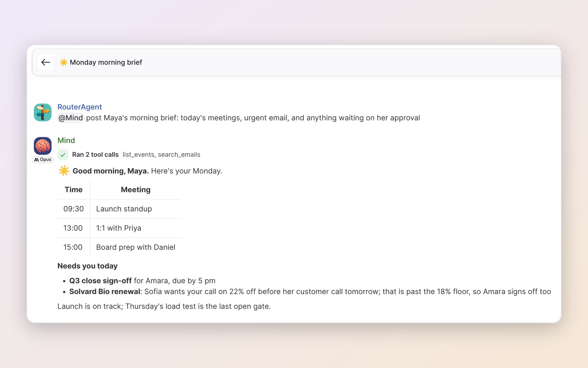588x368 pixels.
Task: Click the RouterAgent message about Maya's morning brief
Action: point(239,118)
